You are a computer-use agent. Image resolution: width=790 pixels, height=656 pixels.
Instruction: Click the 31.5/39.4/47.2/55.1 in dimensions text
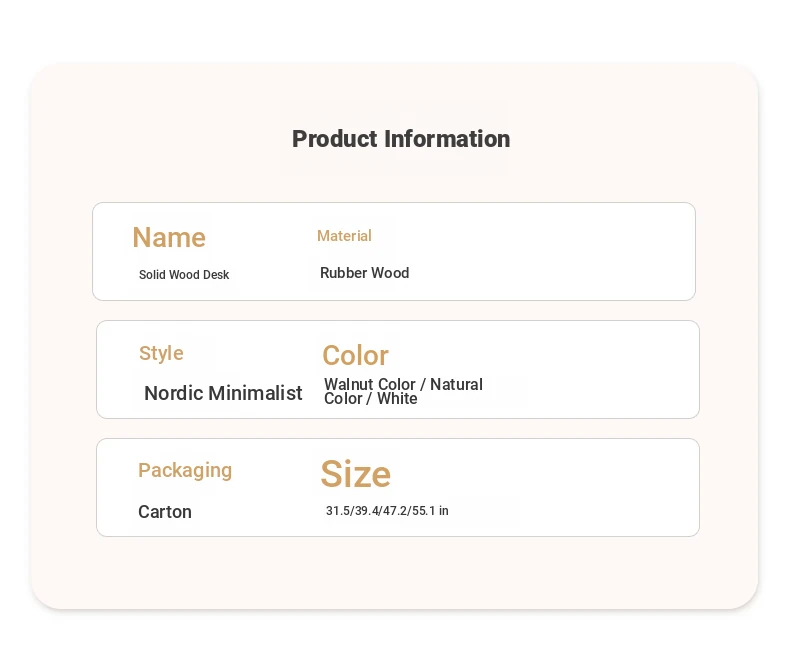387,511
